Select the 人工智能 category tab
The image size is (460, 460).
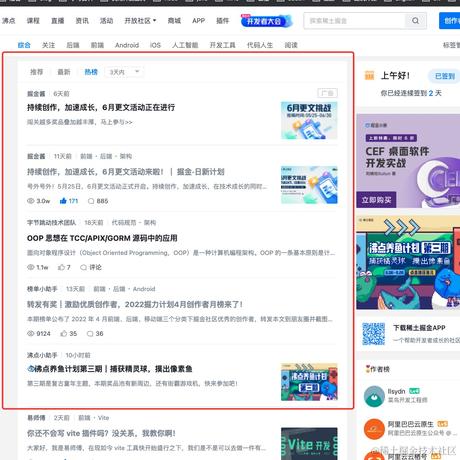[185, 45]
